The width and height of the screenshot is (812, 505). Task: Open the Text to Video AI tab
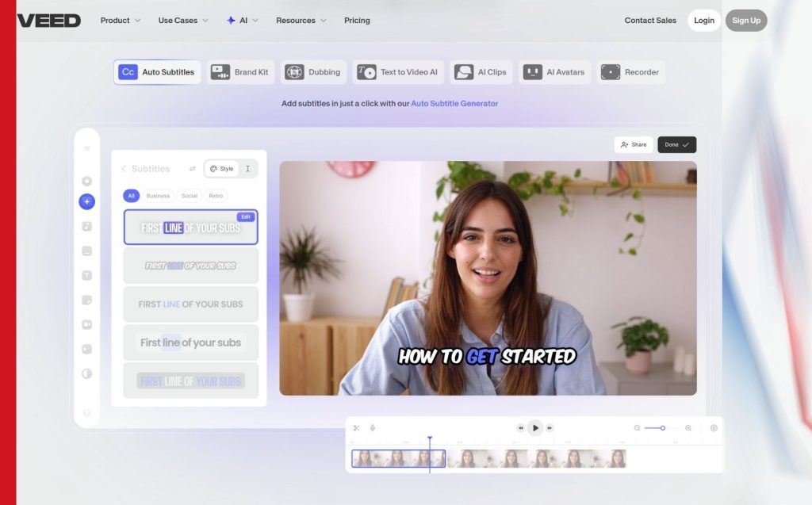point(398,72)
